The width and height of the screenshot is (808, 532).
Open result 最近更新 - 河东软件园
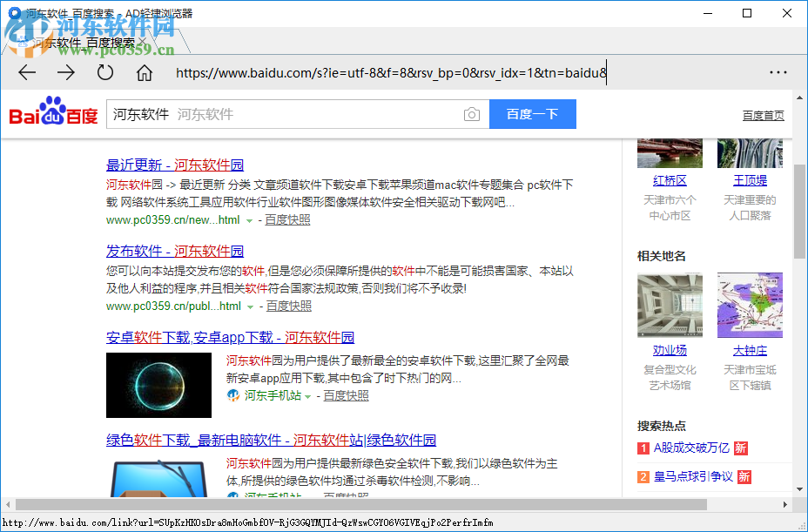tap(175, 165)
